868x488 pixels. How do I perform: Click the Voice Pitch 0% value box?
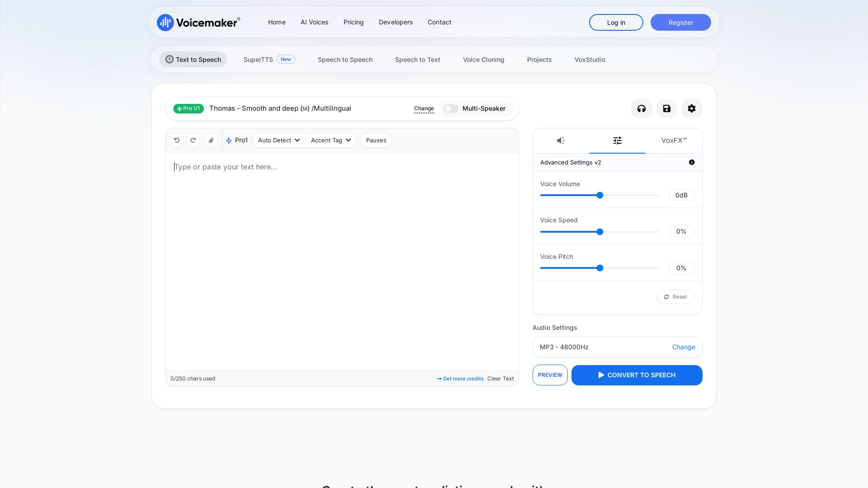(682, 268)
